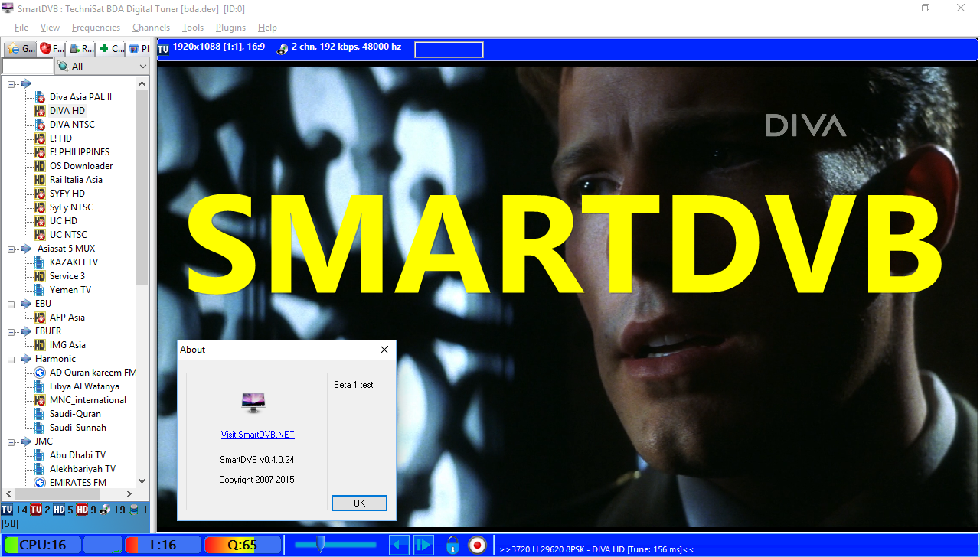980x557 pixels.
Task: Click the red TU counter icon showing 2
Action: point(36,510)
